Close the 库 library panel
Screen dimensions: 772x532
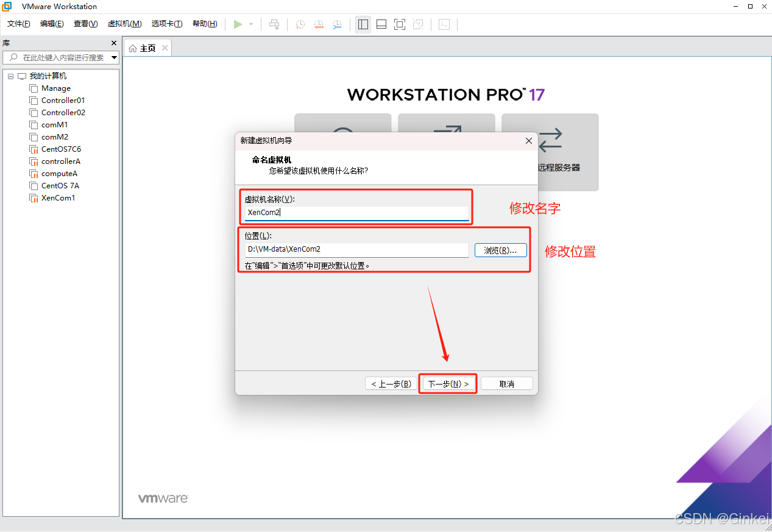tap(114, 43)
